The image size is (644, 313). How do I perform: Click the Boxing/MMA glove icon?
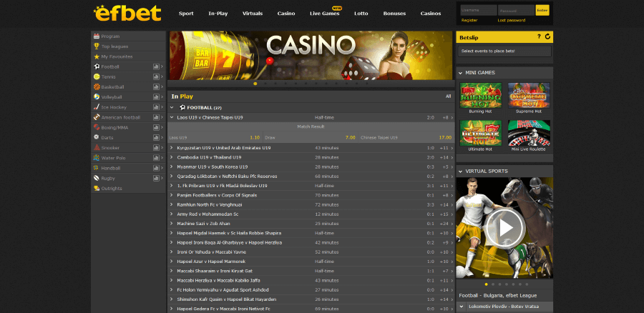click(x=97, y=127)
